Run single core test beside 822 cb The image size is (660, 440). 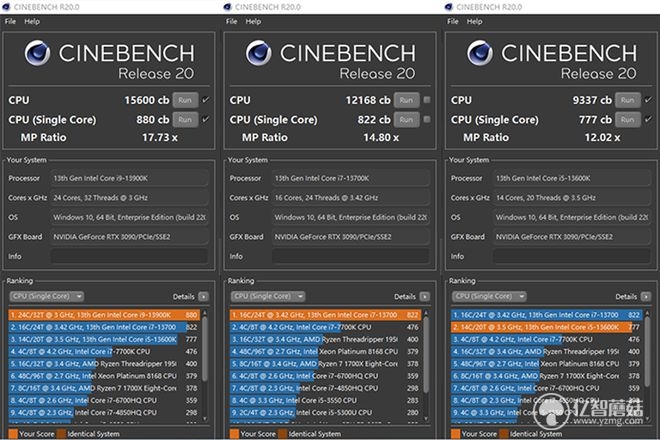click(x=407, y=120)
